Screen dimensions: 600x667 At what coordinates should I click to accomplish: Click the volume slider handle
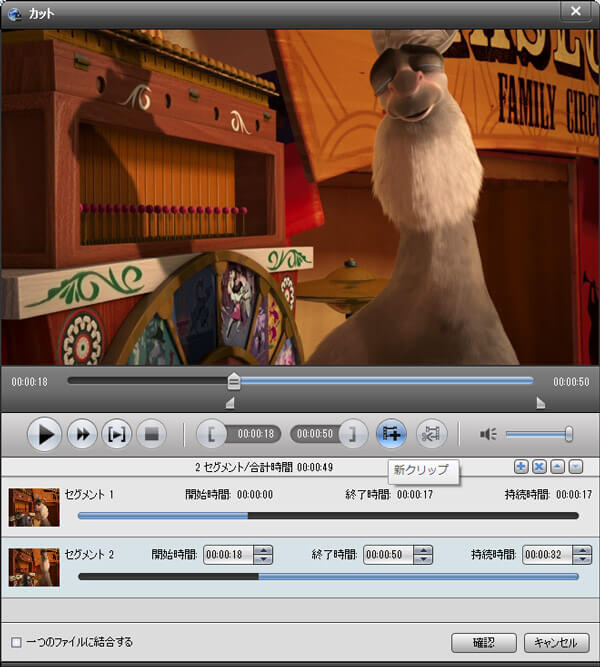(x=569, y=434)
